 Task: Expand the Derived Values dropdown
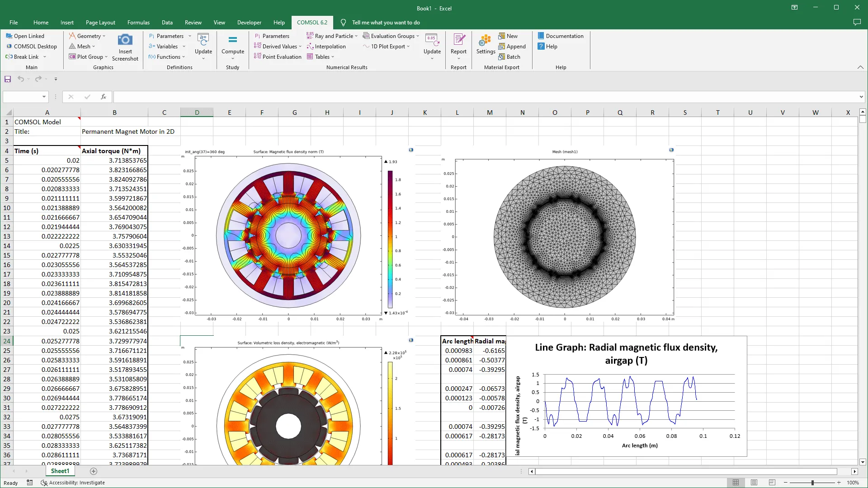pyautogui.click(x=300, y=47)
